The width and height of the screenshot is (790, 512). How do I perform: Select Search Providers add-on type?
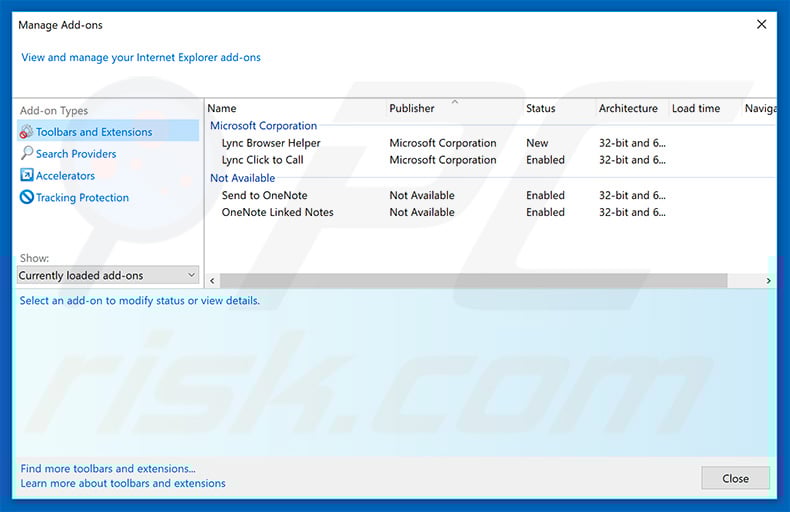click(76, 154)
